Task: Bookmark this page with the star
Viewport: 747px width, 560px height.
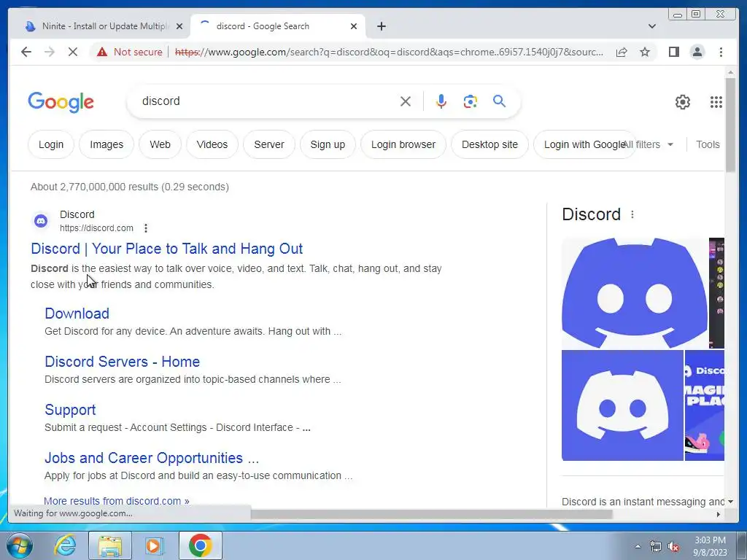Action: point(645,52)
